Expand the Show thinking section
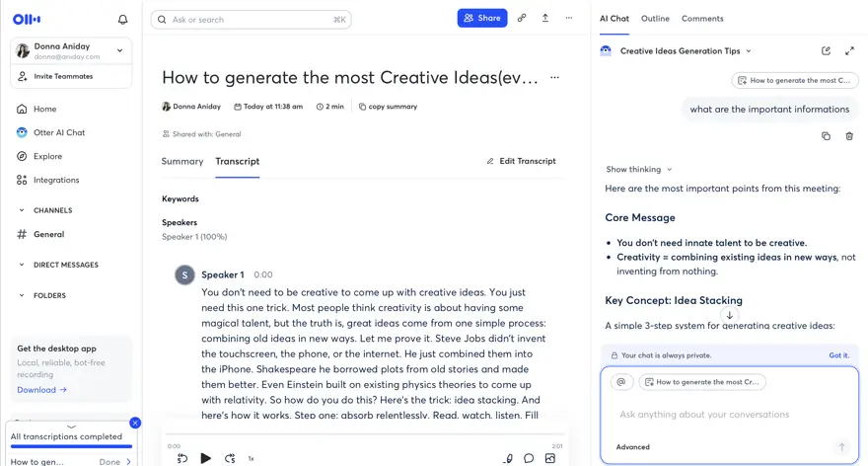 pyautogui.click(x=639, y=169)
